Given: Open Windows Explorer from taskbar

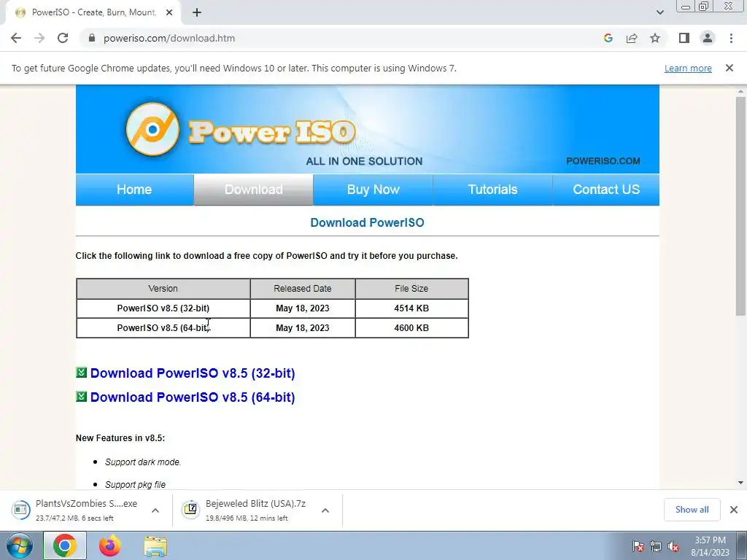Looking at the screenshot, I should (x=156, y=545).
